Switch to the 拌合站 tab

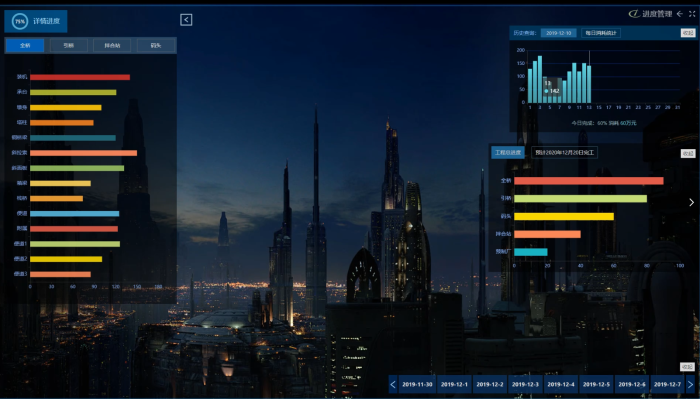click(112, 46)
